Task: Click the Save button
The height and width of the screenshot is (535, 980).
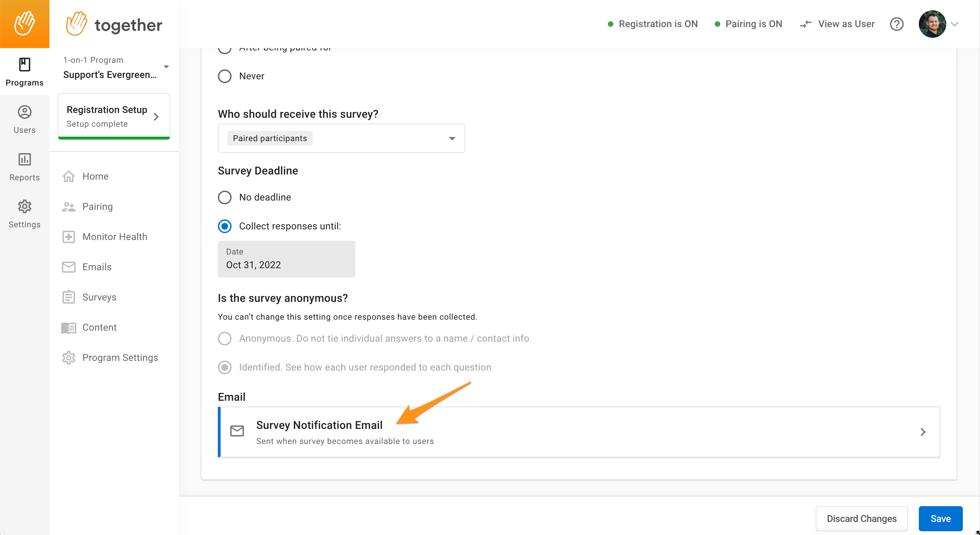Action: pyautogui.click(x=940, y=519)
